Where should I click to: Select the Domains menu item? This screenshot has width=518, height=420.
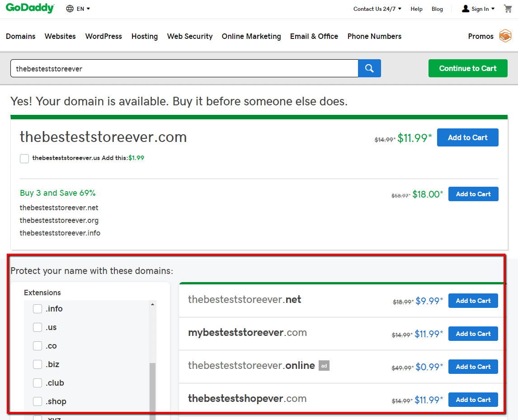(x=20, y=36)
